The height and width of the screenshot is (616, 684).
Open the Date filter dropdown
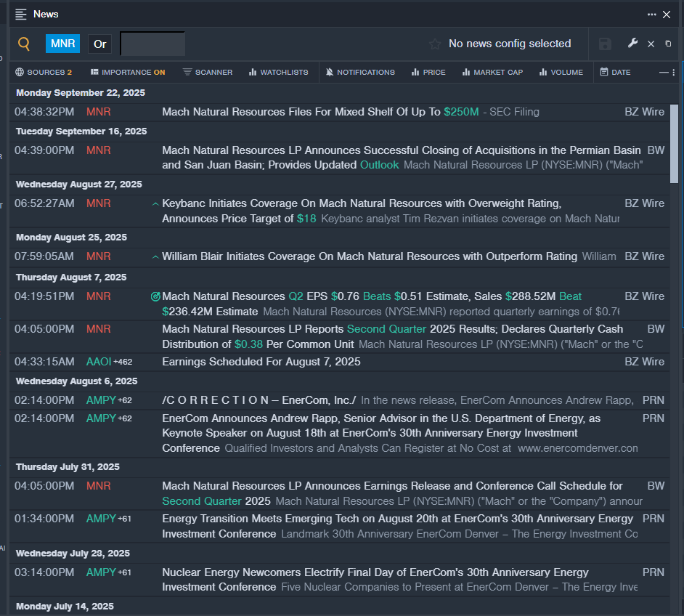click(x=615, y=73)
